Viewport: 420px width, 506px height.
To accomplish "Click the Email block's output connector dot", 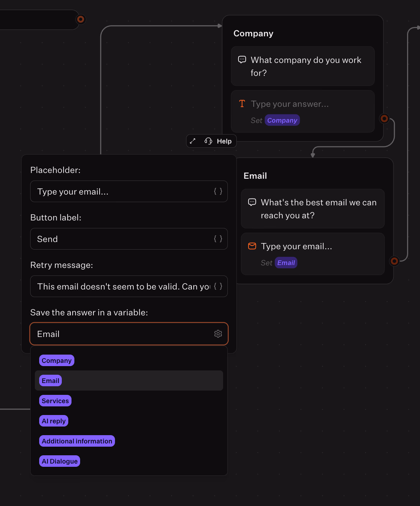I will 394,261.
